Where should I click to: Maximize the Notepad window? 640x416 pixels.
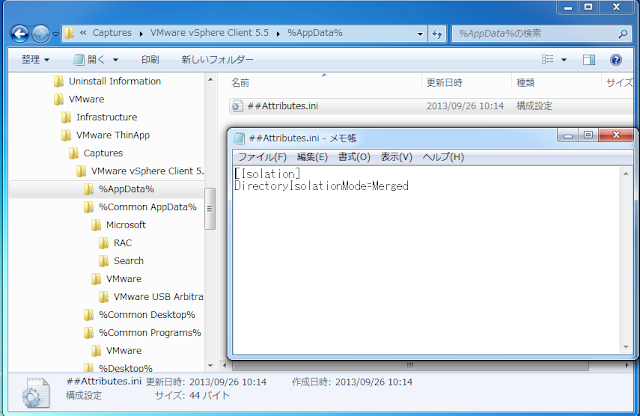pos(588,135)
